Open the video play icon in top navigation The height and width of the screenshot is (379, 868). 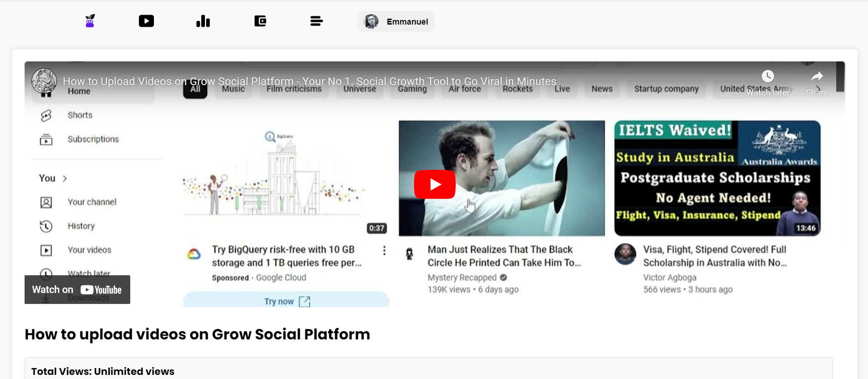point(146,21)
